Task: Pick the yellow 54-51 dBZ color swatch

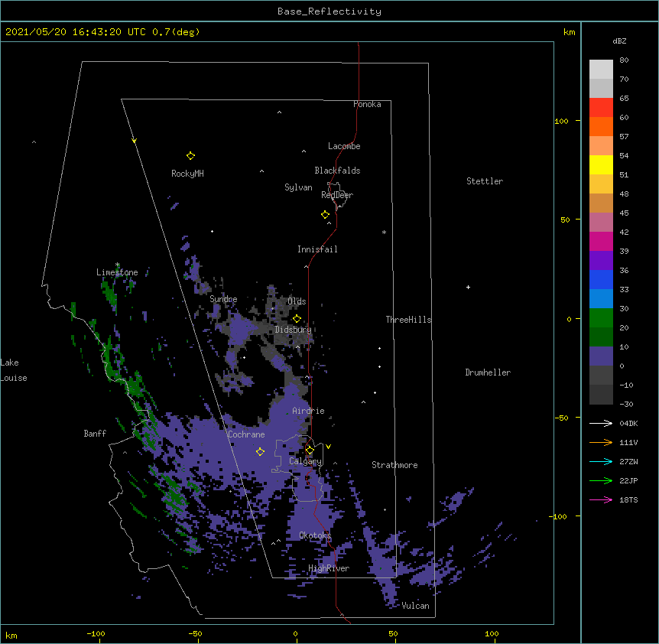Action: pyautogui.click(x=601, y=164)
